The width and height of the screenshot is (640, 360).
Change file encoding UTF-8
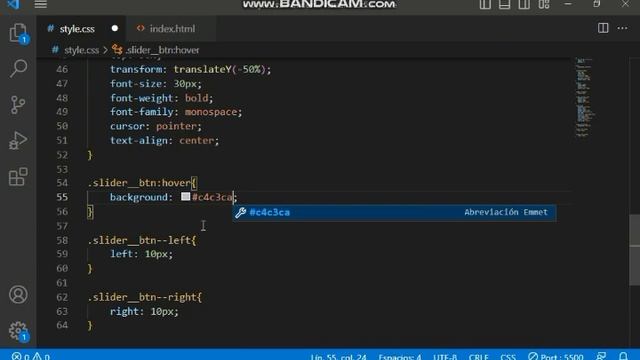tap(445, 356)
